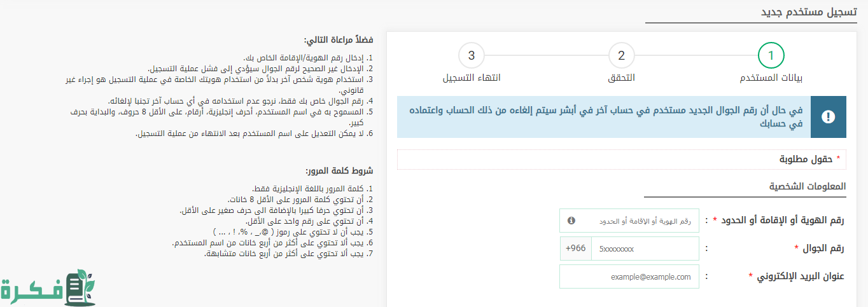
Task: Focus the mobile number field showing 5xxxxxxxx
Action: tap(644, 249)
